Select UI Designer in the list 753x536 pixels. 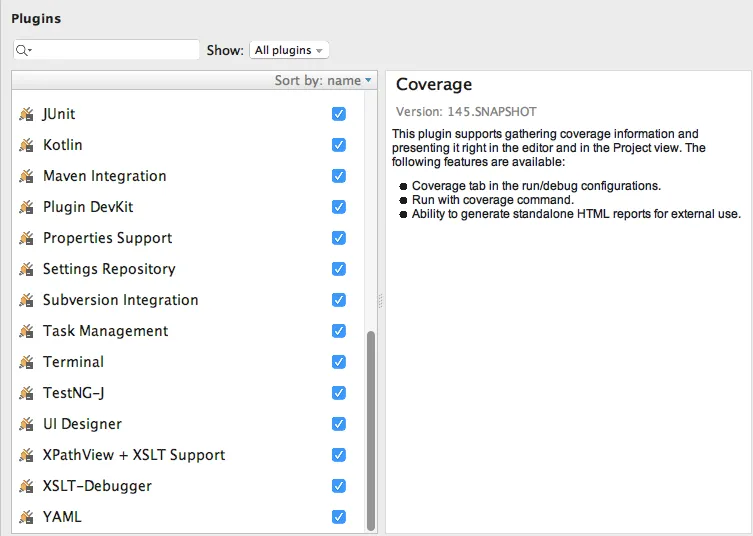pyautogui.click(x=188, y=424)
